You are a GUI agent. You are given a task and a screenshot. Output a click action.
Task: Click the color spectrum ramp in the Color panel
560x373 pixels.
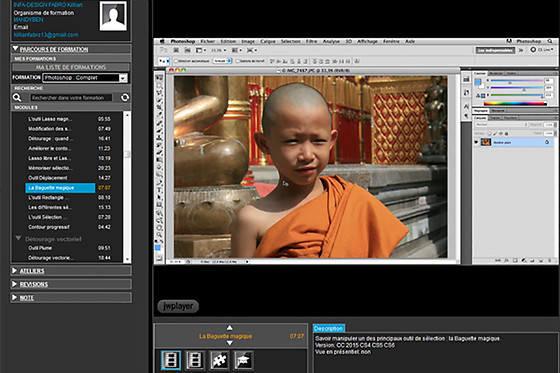[515, 104]
